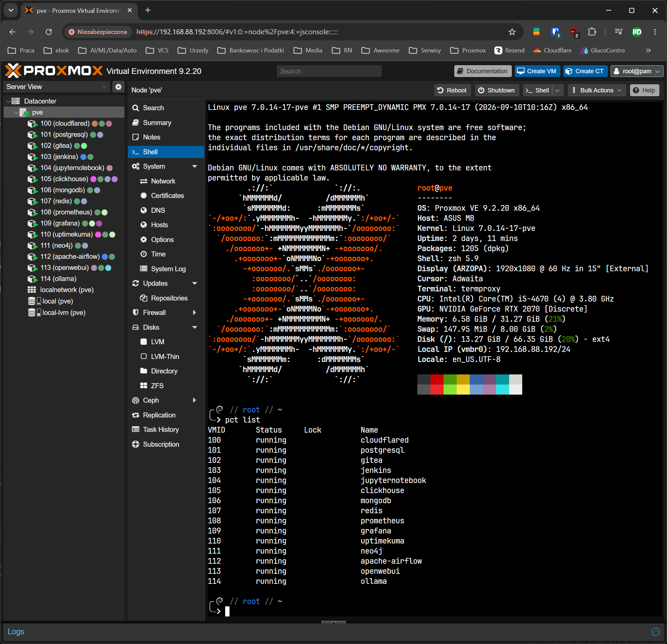Image resolution: width=667 pixels, height=644 pixels.
Task: Open Network settings
Action: (x=166, y=181)
